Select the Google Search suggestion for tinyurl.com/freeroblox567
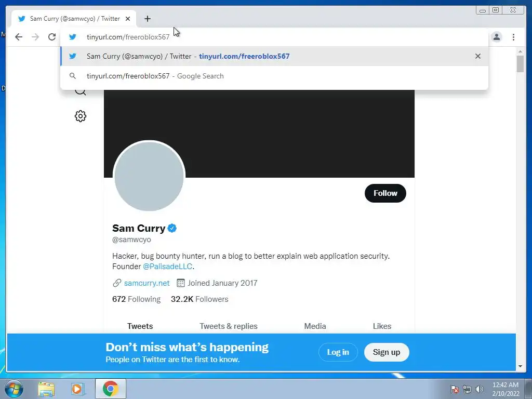Screen dimensions: 532x399 [274, 76]
